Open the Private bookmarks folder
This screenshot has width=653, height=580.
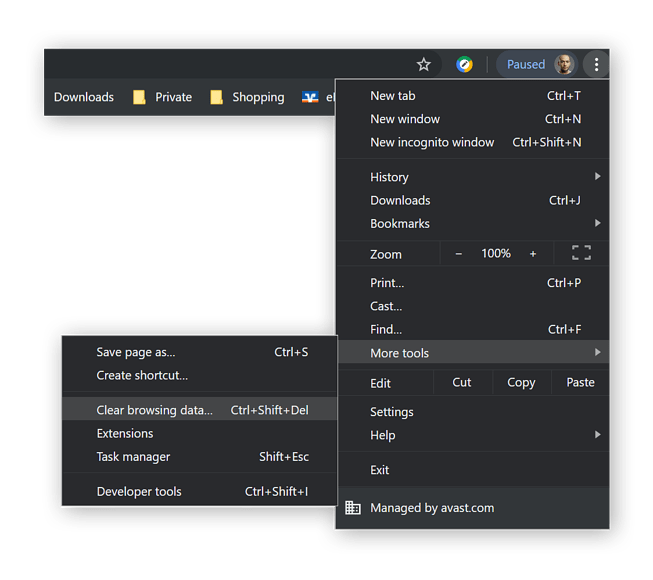click(163, 97)
